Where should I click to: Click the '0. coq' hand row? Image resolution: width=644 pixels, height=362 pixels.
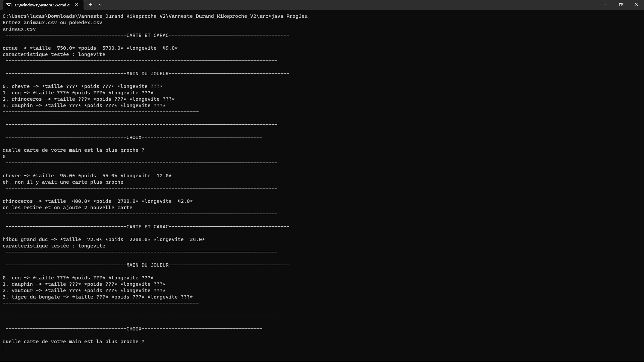tap(78, 278)
